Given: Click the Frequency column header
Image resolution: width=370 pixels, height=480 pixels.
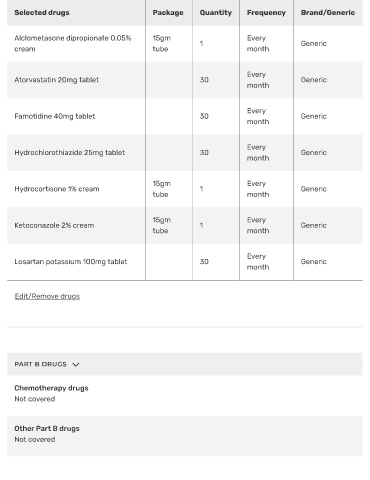Looking at the screenshot, I should point(266,13).
